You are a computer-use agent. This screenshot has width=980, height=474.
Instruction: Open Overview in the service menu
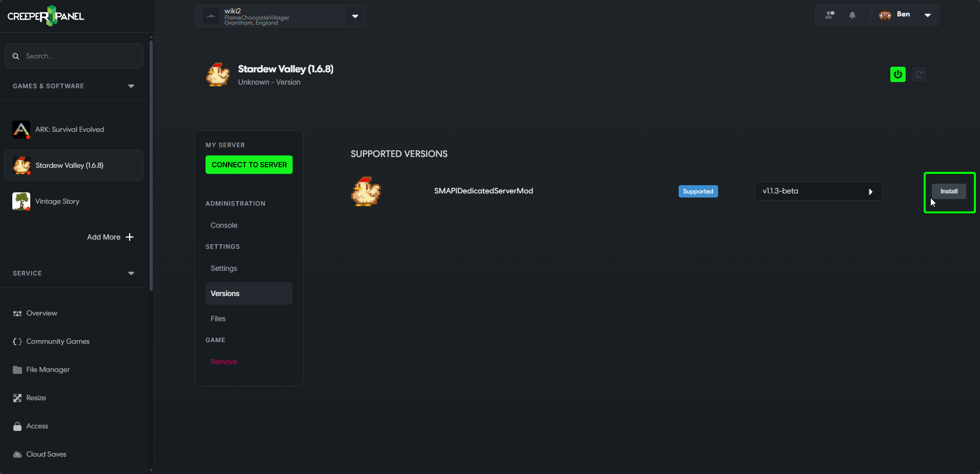click(x=42, y=313)
